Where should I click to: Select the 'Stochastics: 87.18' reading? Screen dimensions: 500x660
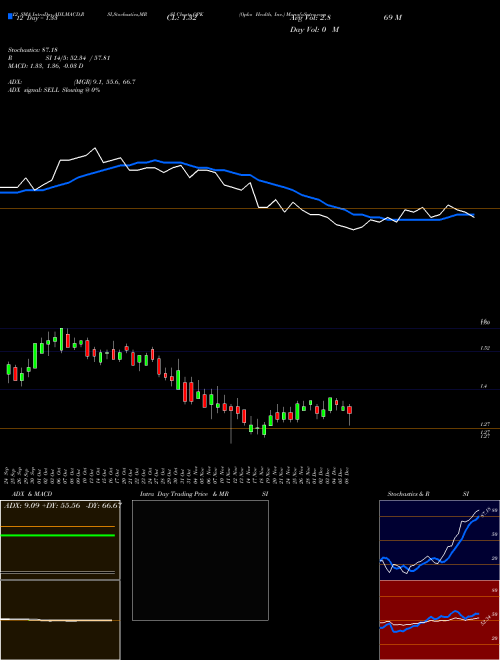click(32, 50)
